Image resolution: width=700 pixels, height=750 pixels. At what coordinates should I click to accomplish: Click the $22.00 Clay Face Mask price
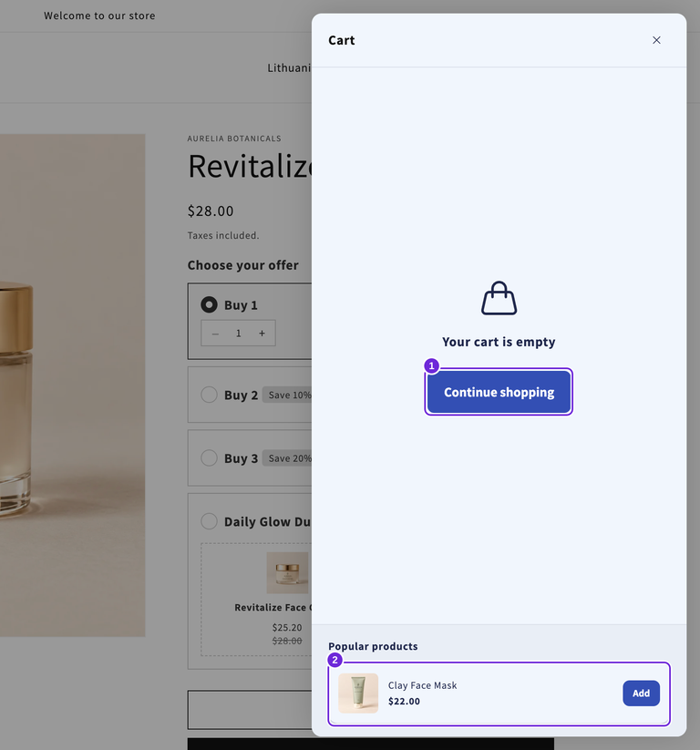click(x=405, y=701)
